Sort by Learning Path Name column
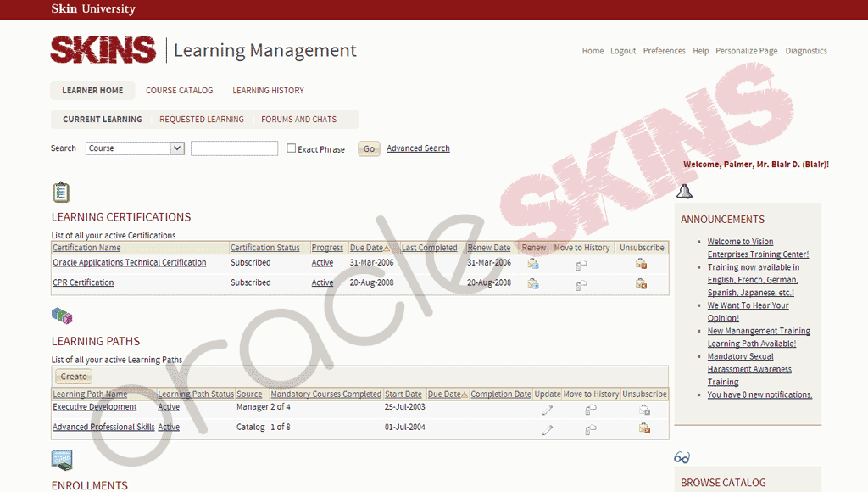The image size is (868, 492). click(x=90, y=394)
